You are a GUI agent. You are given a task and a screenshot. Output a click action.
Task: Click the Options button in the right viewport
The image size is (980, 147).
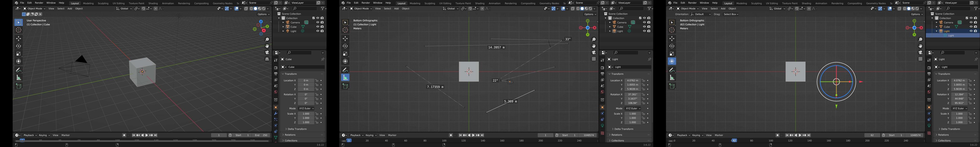916,14
